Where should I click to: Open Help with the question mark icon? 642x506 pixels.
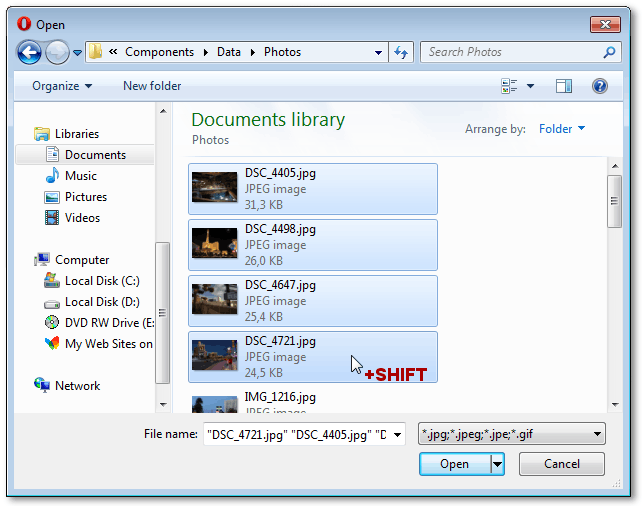(599, 86)
